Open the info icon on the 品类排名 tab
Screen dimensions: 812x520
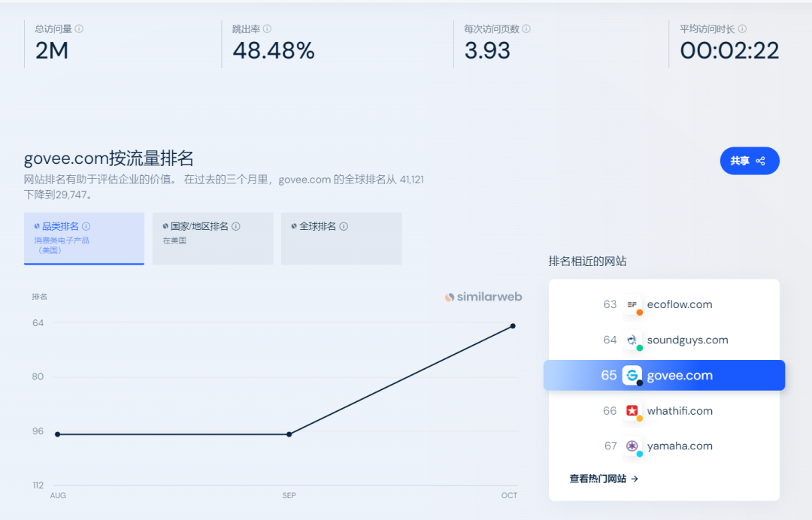(x=88, y=225)
